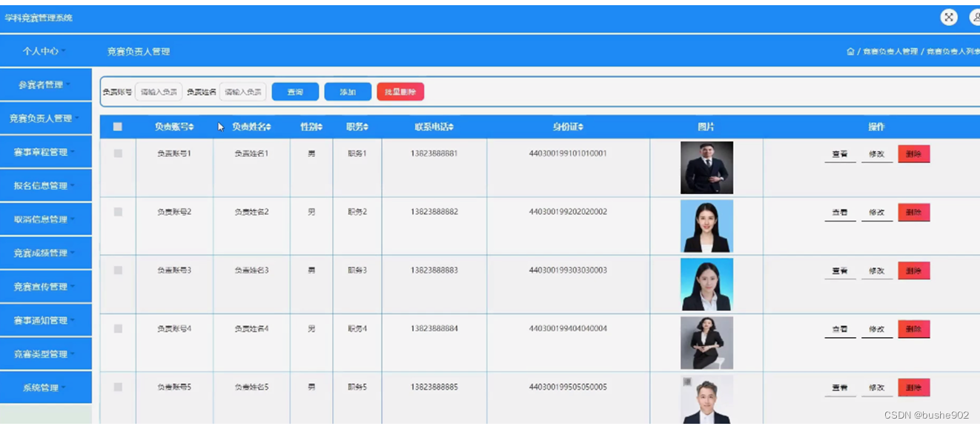
Task: View details (查看) for 负责账号1 row
Action: 839,154
